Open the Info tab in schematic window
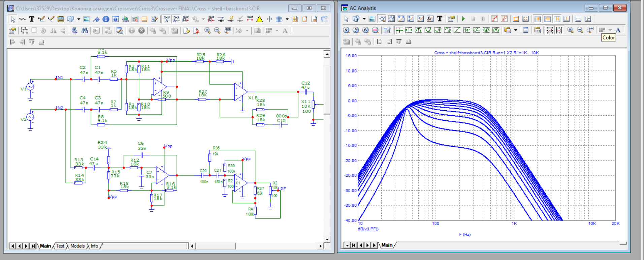Viewport: 644px width, 260px height. (x=94, y=246)
